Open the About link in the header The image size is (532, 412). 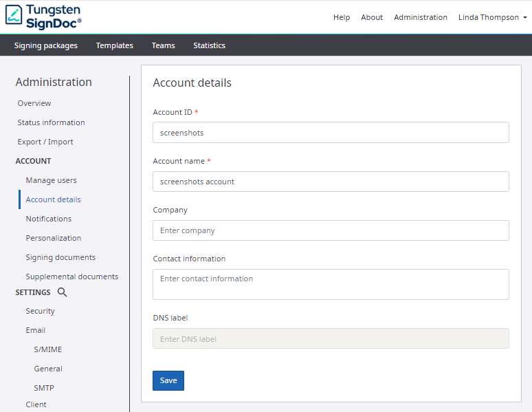point(372,17)
